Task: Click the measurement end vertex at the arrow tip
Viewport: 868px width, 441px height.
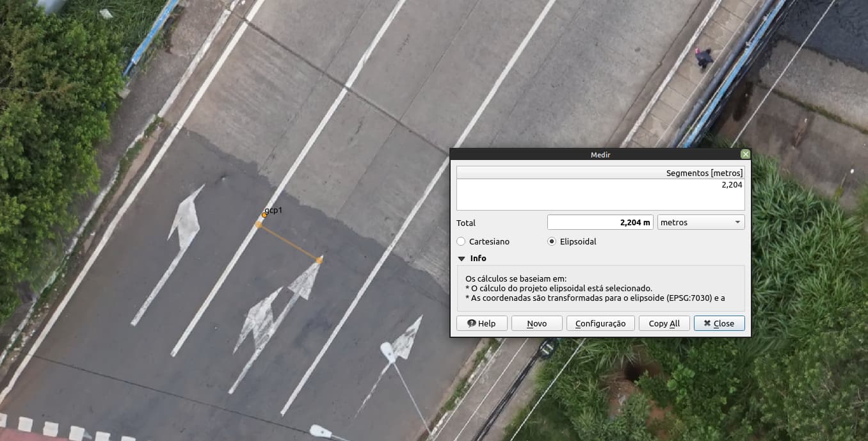Action: (319, 260)
